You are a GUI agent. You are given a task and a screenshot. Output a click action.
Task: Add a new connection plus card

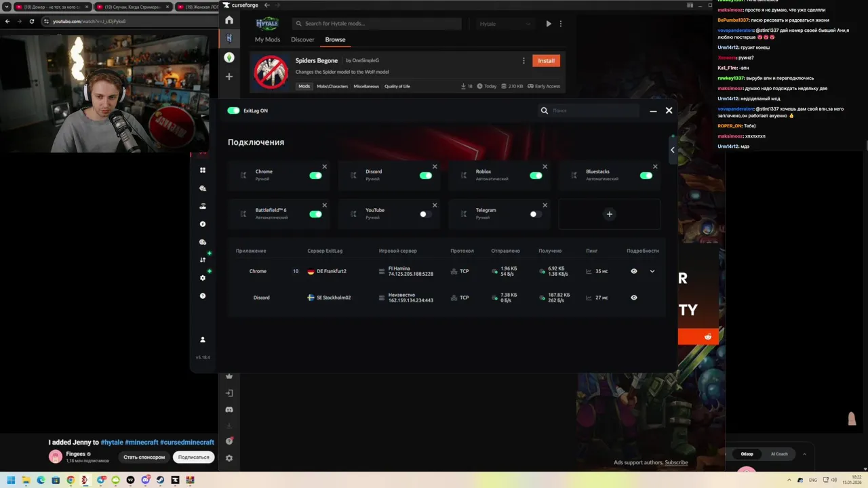click(x=609, y=214)
